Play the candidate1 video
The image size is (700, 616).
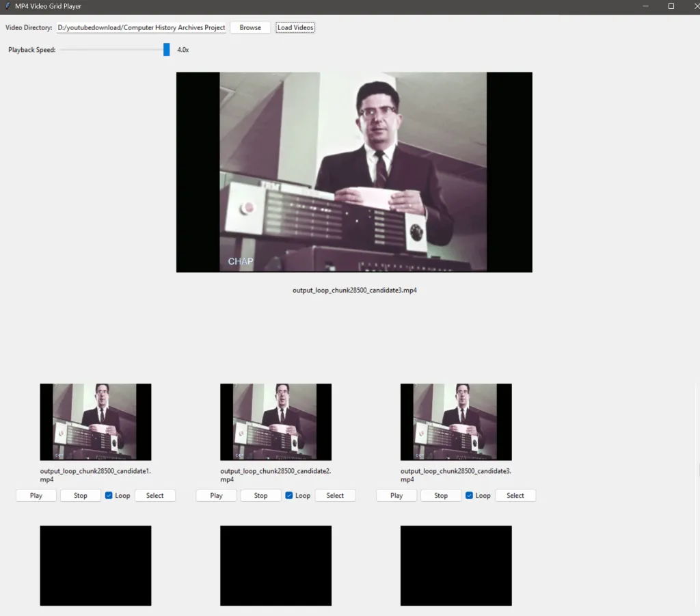point(36,496)
